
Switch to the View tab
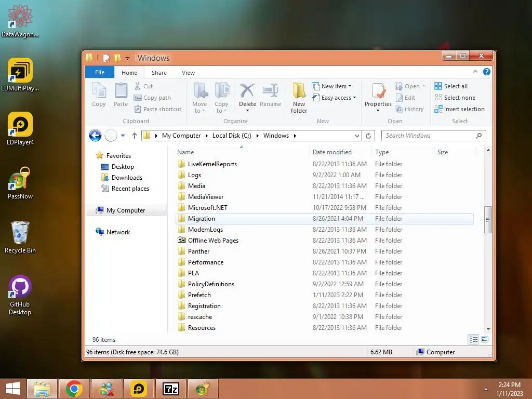188,73
